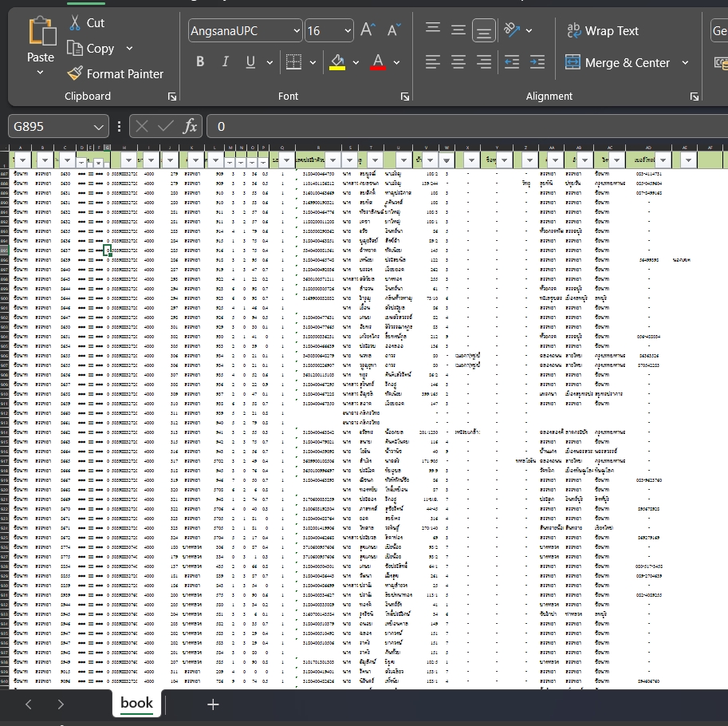Image resolution: width=728 pixels, height=726 pixels.
Task: Top-align the cell contents
Action: click(x=433, y=28)
